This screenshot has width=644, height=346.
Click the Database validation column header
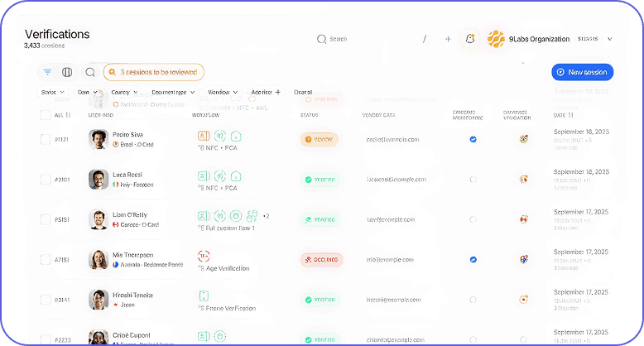click(517, 115)
